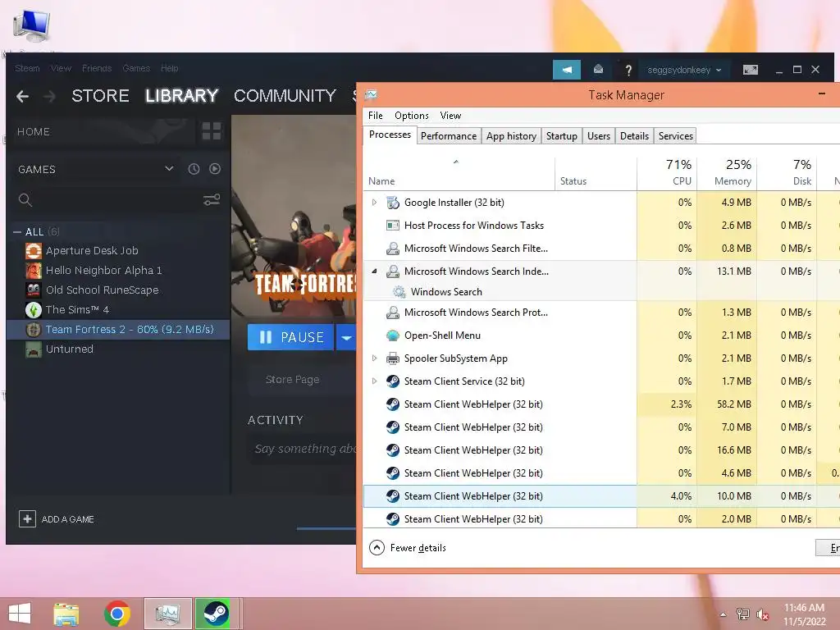
Task: Show ready-to-play games only icon
Action: 215,169
